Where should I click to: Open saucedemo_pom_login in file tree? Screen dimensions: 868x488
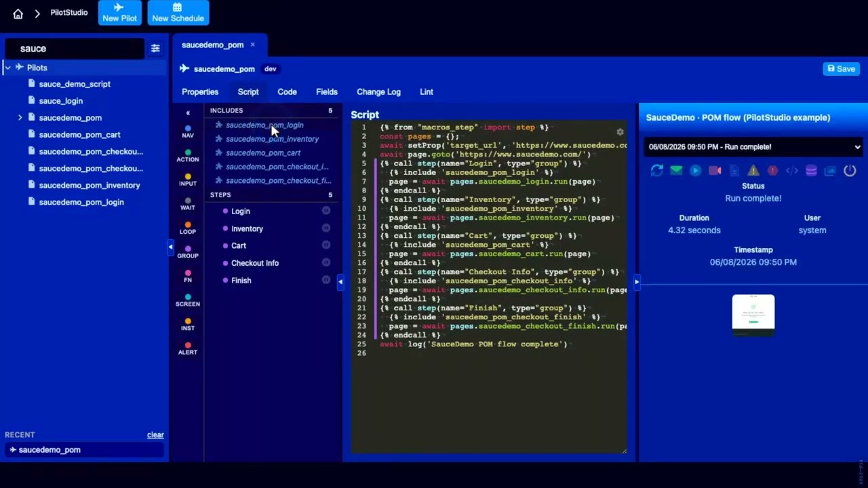pyautogui.click(x=81, y=202)
